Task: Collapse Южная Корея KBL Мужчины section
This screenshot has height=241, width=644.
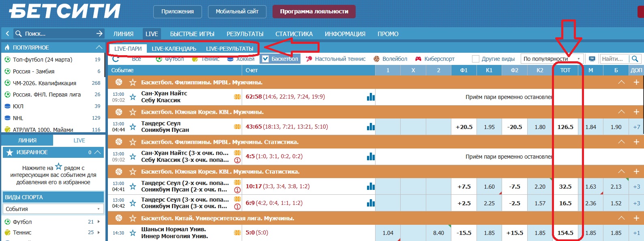Action: (621, 112)
